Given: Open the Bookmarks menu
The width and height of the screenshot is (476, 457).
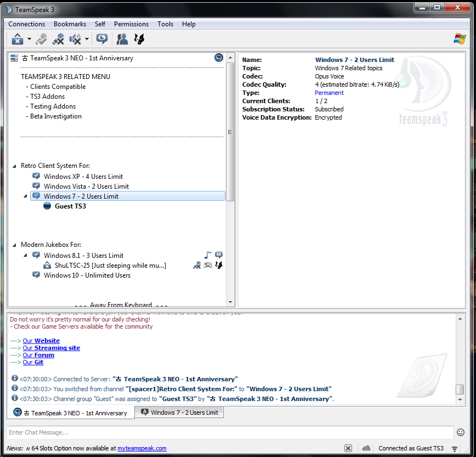Looking at the screenshot, I should (x=70, y=24).
